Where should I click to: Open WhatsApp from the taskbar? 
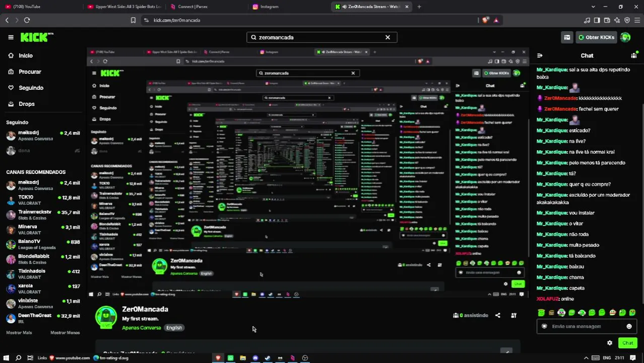coord(230,358)
